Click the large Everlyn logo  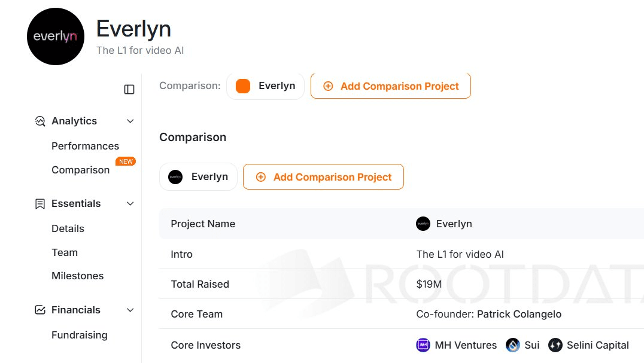[56, 36]
